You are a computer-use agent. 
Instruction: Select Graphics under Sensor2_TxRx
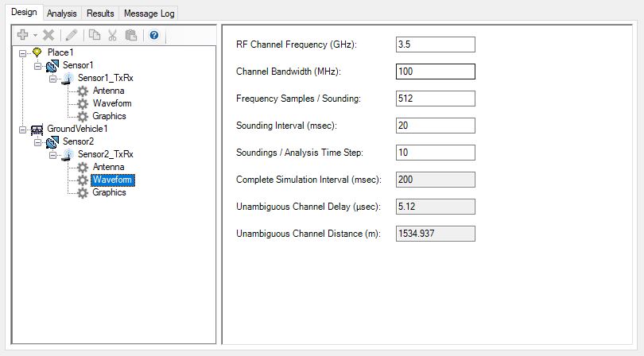(109, 192)
